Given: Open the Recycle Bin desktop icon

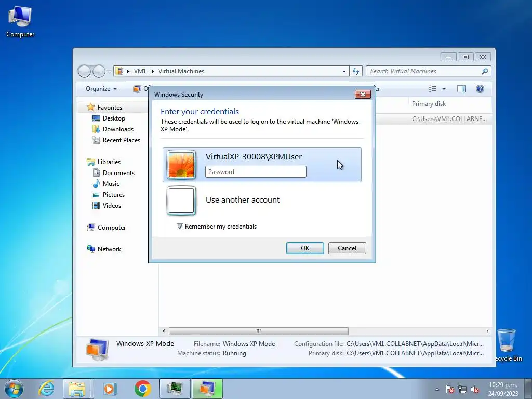Looking at the screenshot, I should point(508,345).
